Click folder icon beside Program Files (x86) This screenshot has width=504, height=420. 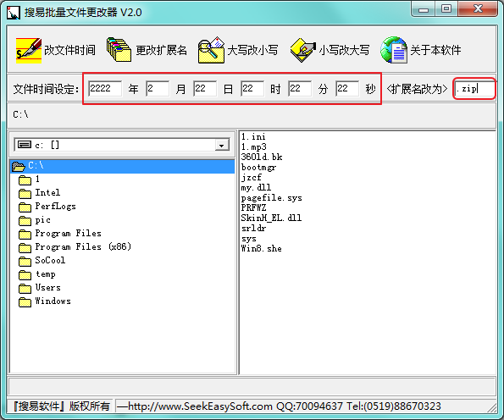coord(25,248)
